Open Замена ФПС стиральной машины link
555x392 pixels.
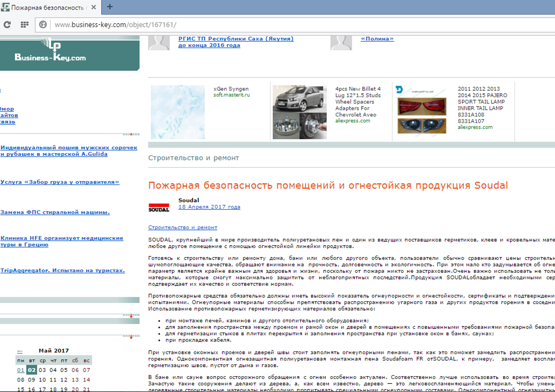[55, 212]
